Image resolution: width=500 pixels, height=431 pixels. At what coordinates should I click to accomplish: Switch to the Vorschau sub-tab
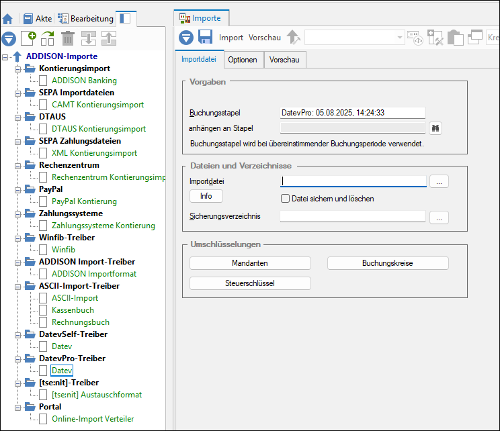pos(284,60)
